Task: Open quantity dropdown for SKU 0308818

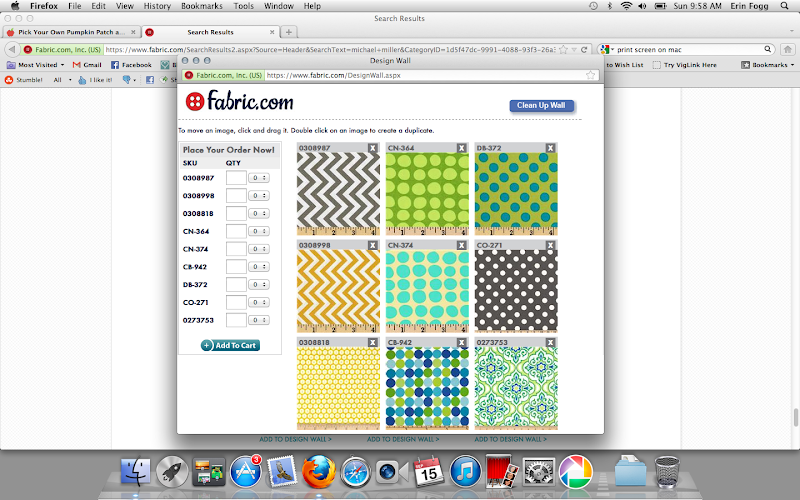Action: click(x=259, y=213)
